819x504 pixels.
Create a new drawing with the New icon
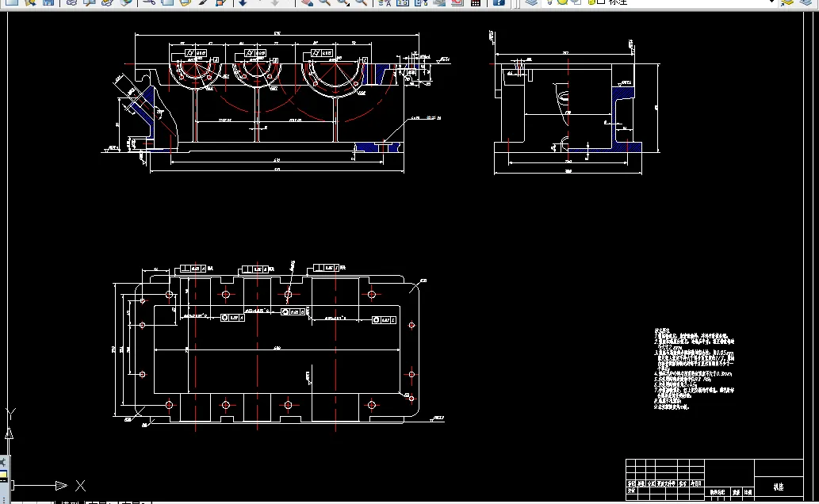point(11,2)
